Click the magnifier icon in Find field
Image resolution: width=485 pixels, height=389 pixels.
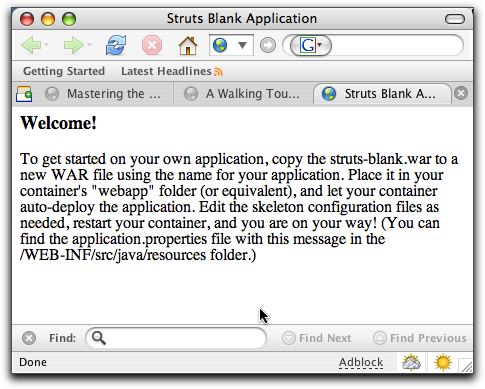coord(99,338)
